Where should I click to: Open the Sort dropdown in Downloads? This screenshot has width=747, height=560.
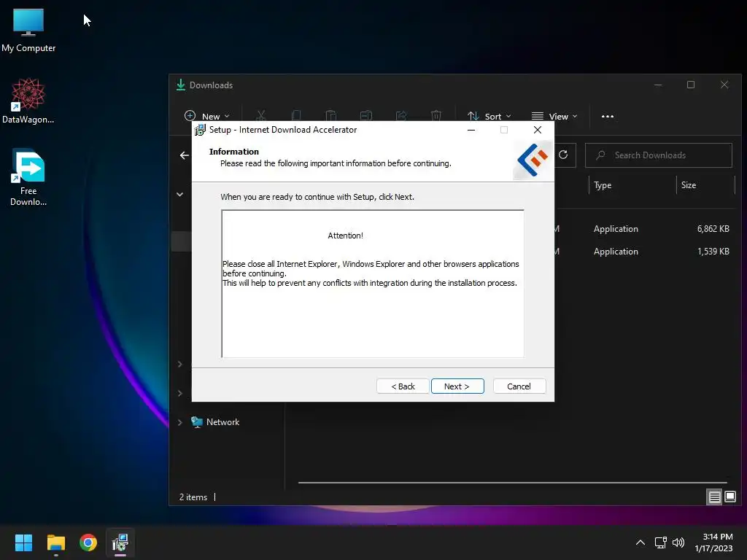pos(489,116)
